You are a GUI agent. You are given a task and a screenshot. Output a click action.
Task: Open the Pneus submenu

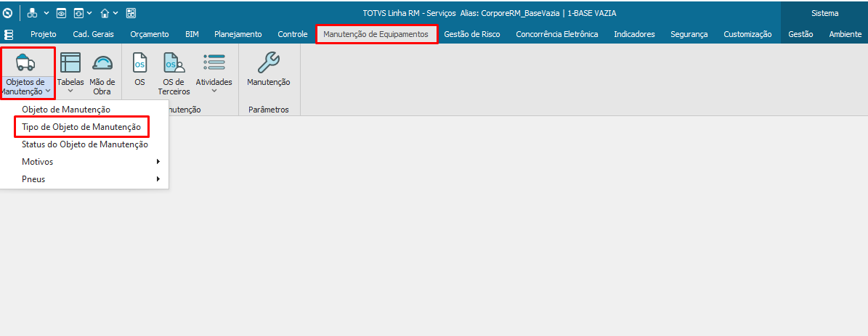click(x=84, y=179)
